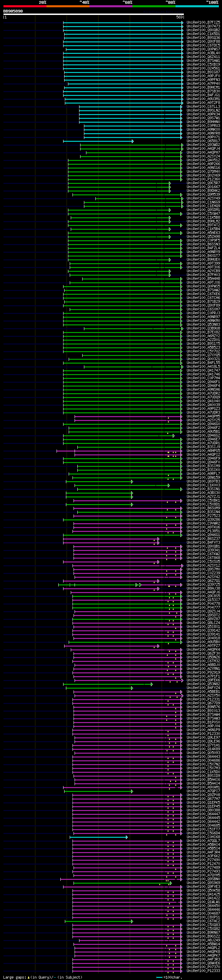The height and width of the screenshot is (980, 222).
Task: Click label UniRef100_Q53N83
Action: [203, 324]
